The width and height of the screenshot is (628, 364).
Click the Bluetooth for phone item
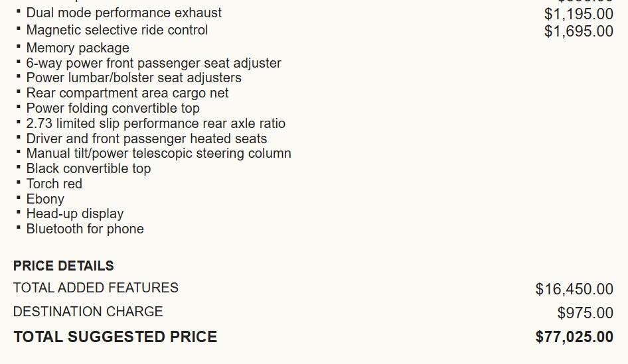tap(85, 229)
